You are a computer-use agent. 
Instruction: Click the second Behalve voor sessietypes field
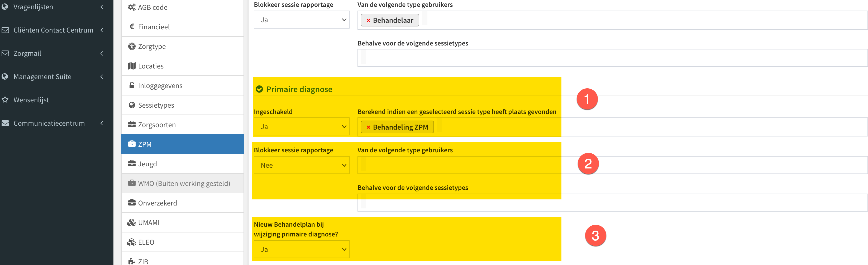(x=613, y=203)
